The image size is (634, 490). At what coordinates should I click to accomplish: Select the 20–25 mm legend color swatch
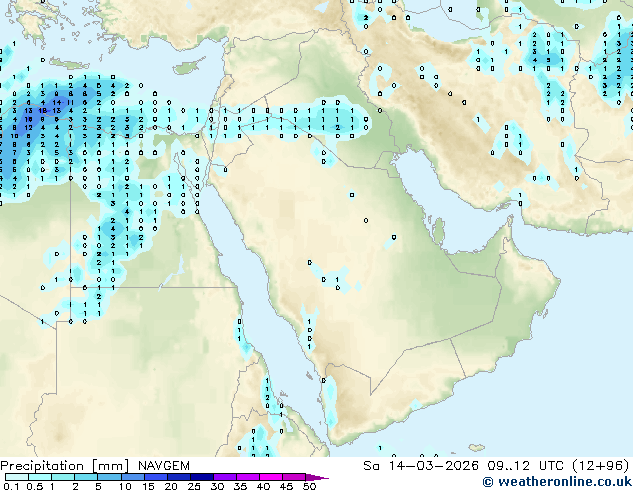(x=179, y=477)
